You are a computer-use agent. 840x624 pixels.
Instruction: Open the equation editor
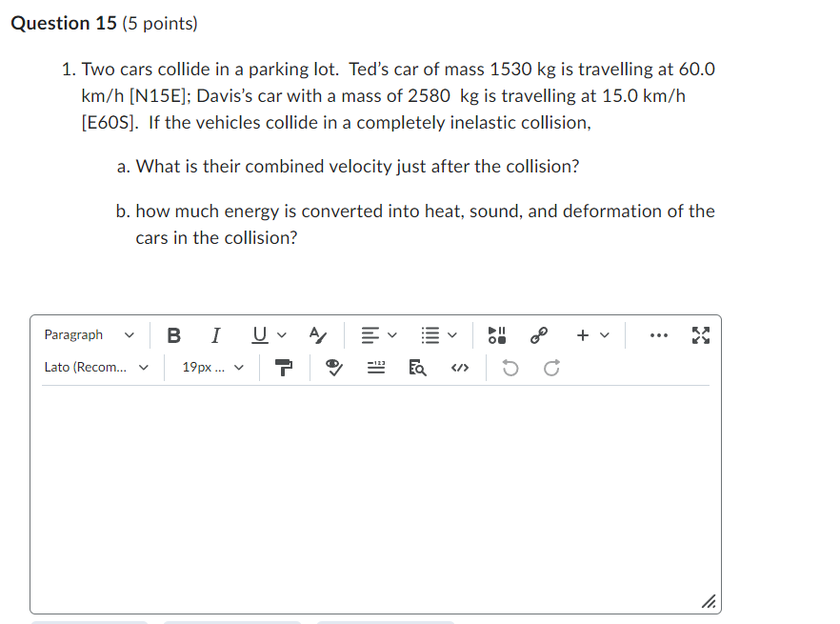(375, 367)
